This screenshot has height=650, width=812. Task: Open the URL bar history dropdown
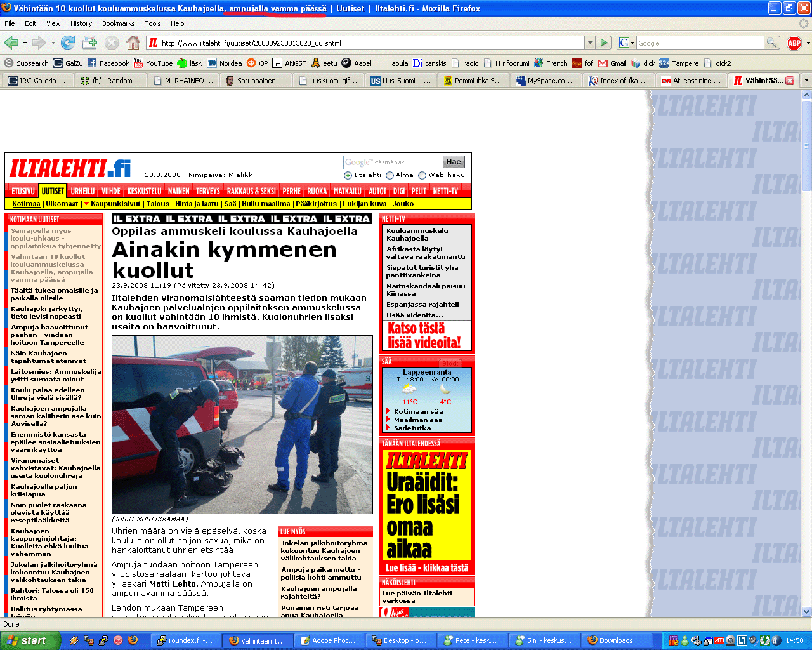click(590, 43)
